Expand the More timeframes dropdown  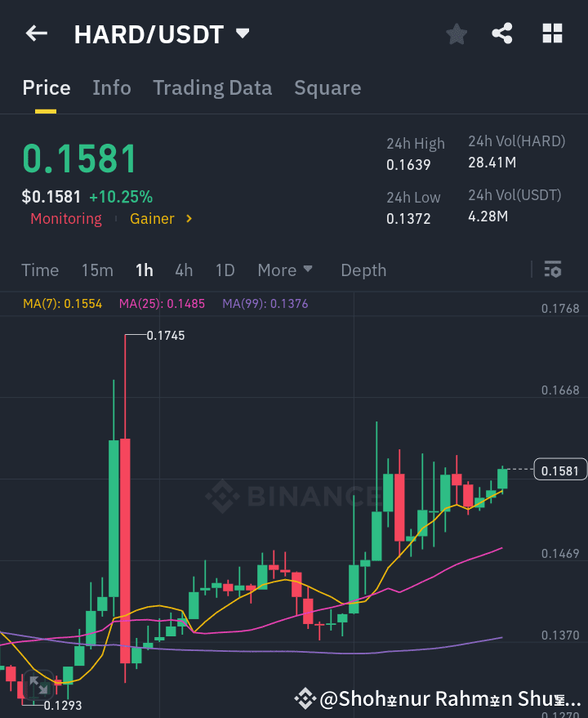[x=285, y=270]
